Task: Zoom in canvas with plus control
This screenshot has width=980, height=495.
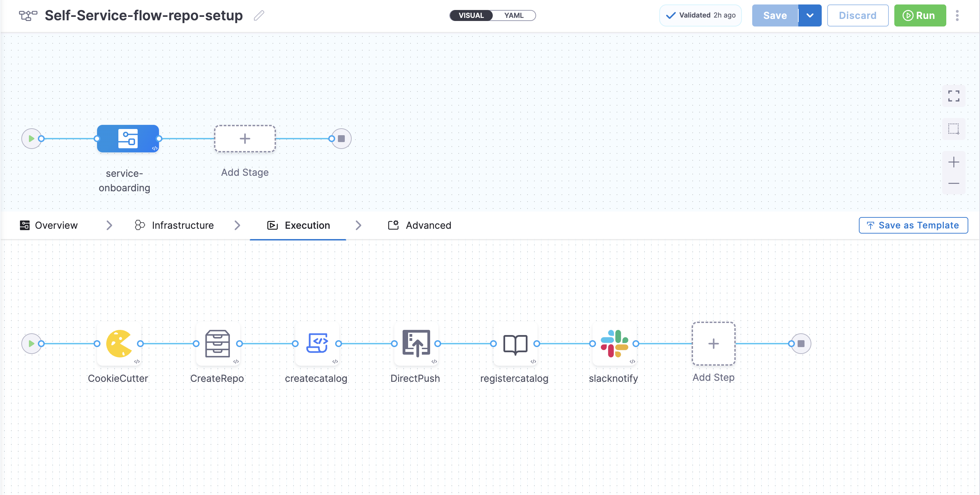Action: (x=953, y=162)
